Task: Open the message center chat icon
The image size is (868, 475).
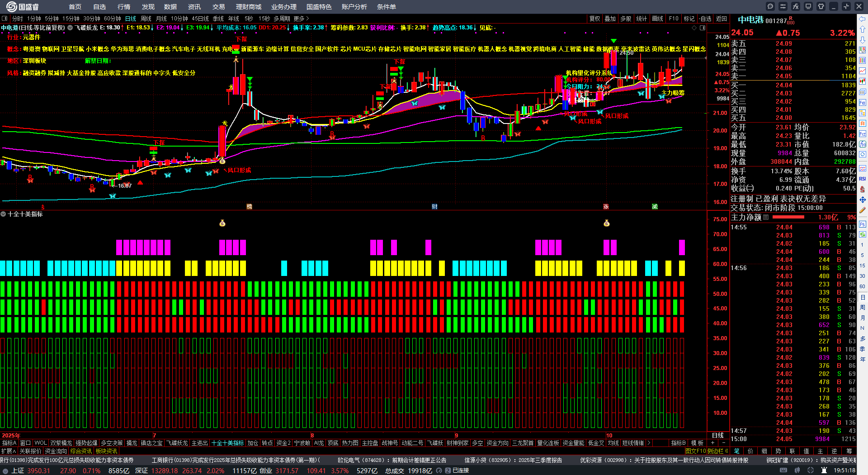Action: (770, 6)
